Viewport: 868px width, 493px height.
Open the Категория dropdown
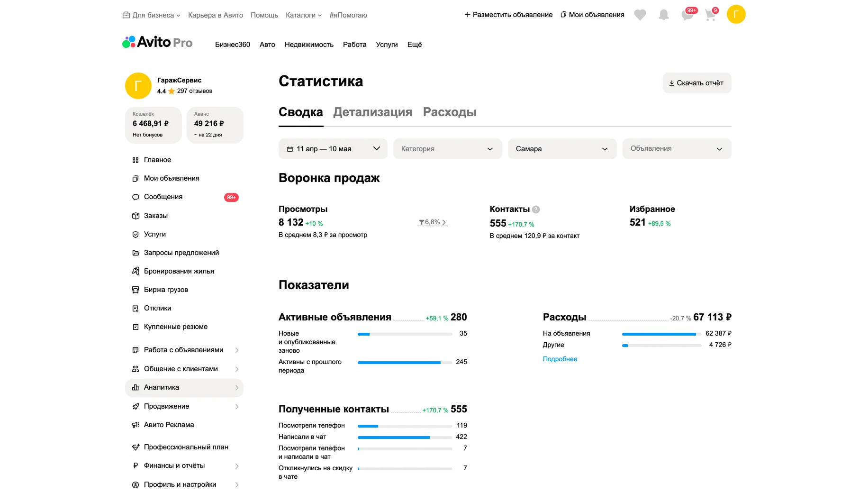click(448, 149)
